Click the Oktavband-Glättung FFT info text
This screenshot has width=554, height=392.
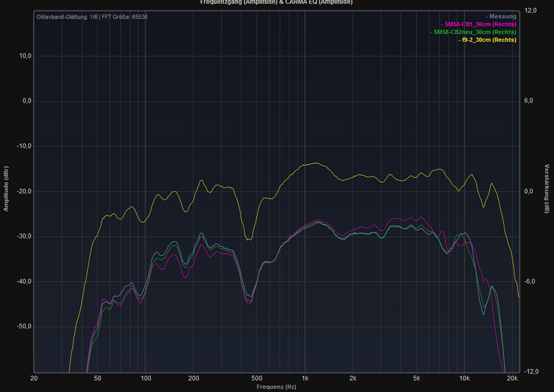[x=92, y=17]
